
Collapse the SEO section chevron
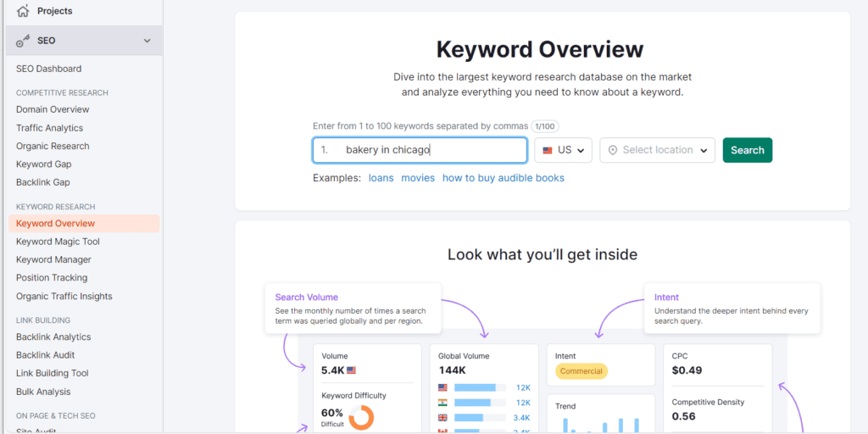(147, 41)
